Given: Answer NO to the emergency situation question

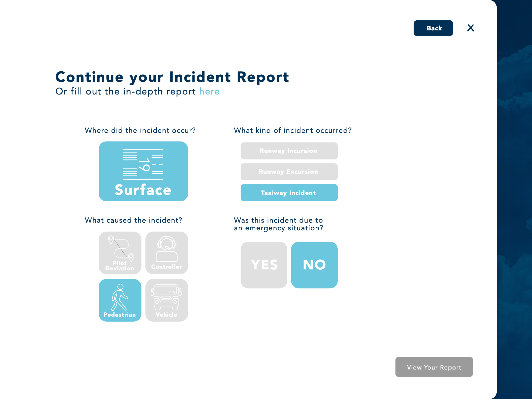Looking at the screenshot, I should [x=314, y=265].
